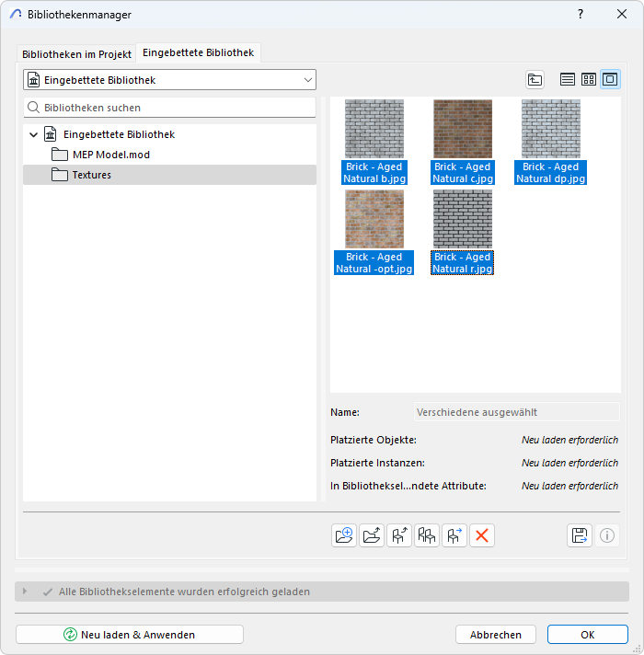Viewport: 644px width, 655px height.
Task: Click the new folder button with plus sign
Action: (344, 535)
